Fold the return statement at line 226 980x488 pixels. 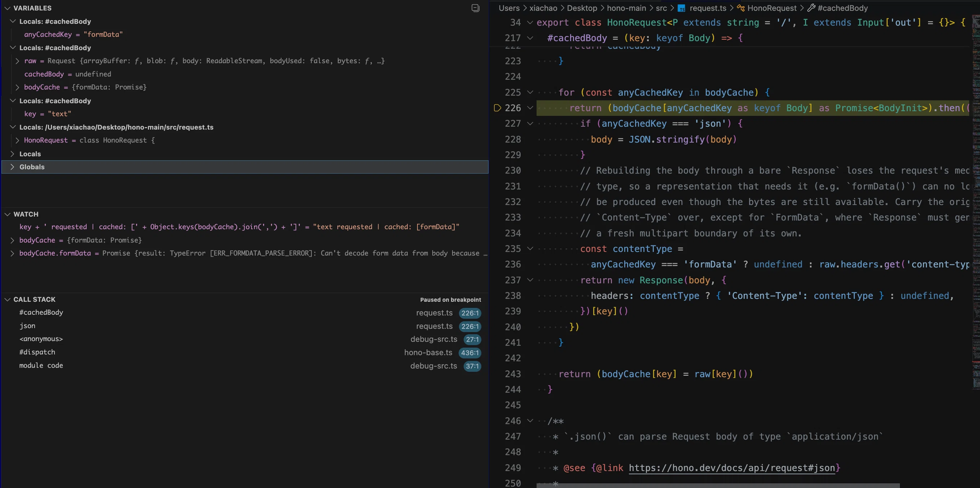pyautogui.click(x=530, y=108)
